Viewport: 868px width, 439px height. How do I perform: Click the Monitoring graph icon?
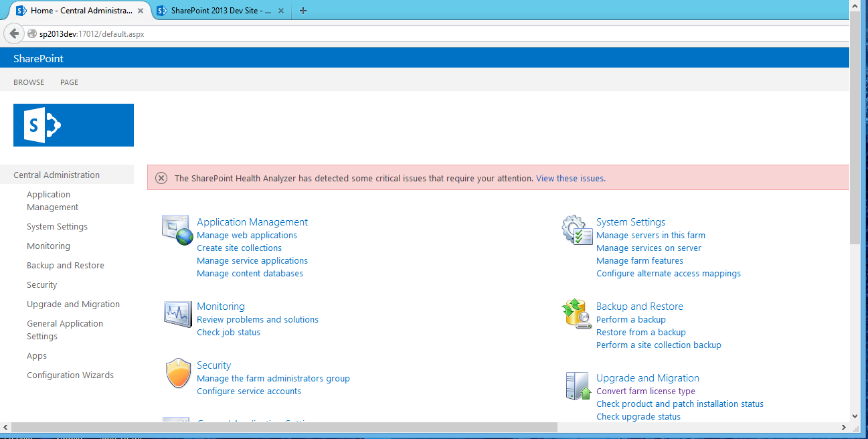177,314
